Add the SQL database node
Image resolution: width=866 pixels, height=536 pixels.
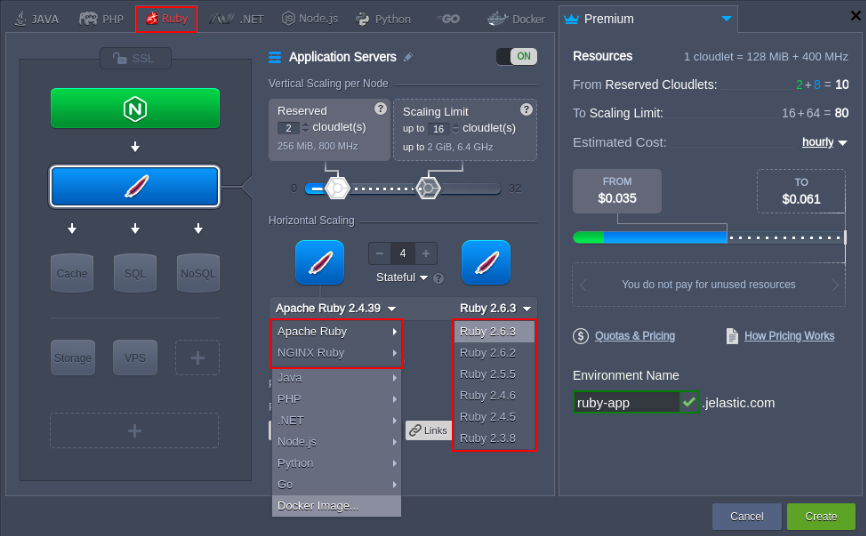pos(135,273)
